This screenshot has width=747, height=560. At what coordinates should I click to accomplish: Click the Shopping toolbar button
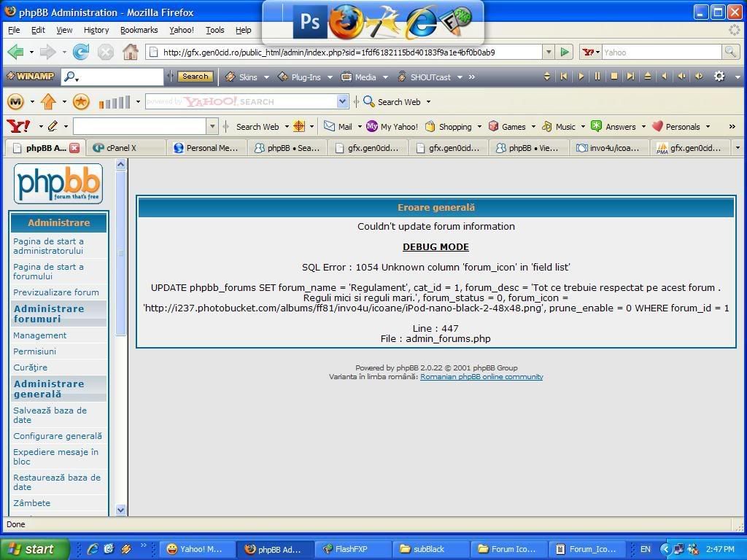pos(449,127)
